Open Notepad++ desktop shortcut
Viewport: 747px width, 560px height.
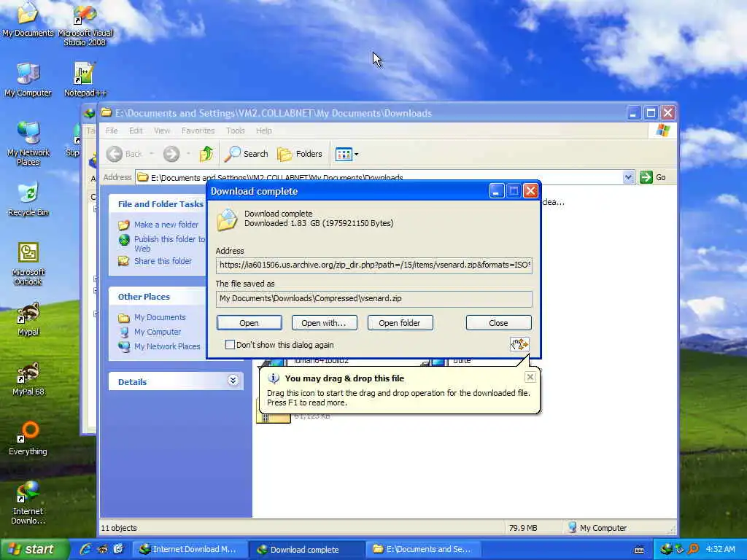85,79
